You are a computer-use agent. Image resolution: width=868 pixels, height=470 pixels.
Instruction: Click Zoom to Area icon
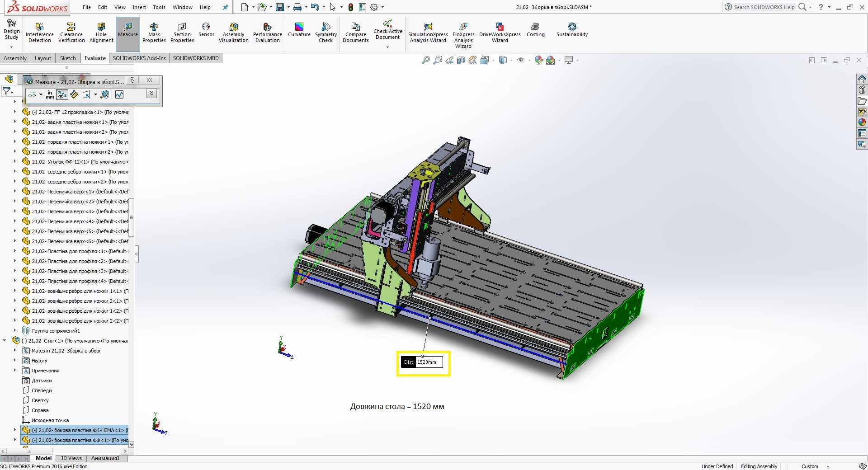click(x=438, y=60)
